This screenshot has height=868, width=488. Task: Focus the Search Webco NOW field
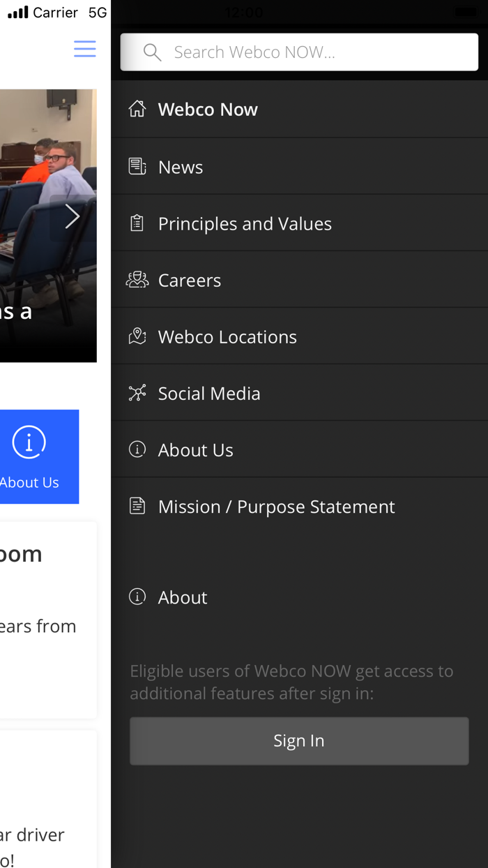coord(299,52)
